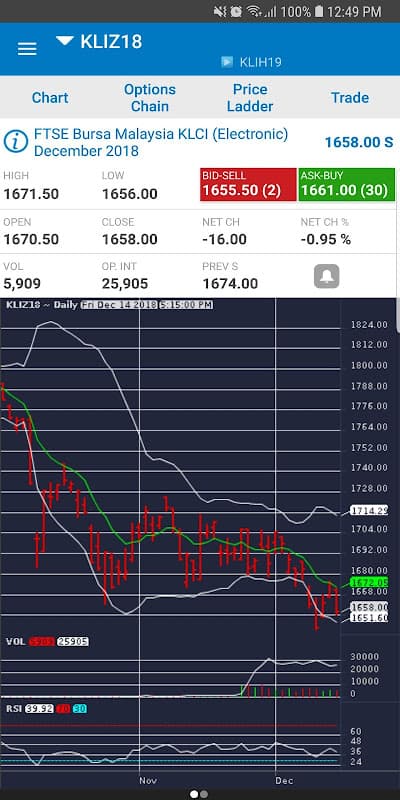Viewport: 400px width, 800px height.
Task: Expand the KLIZ18 contract dropdown arrow
Action: (x=65, y=41)
